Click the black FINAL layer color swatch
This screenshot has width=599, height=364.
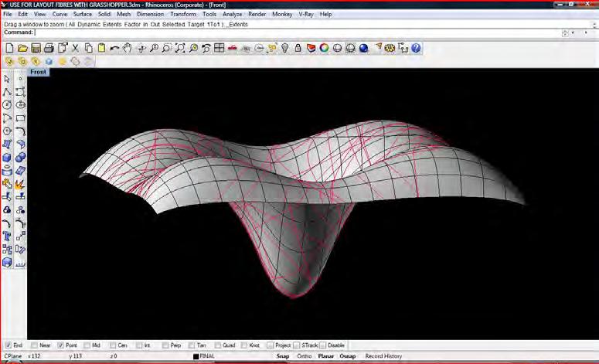point(196,356)
